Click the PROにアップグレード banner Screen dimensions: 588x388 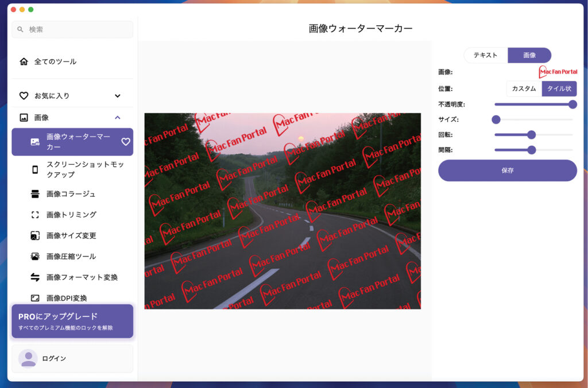[x=72, y=321]
